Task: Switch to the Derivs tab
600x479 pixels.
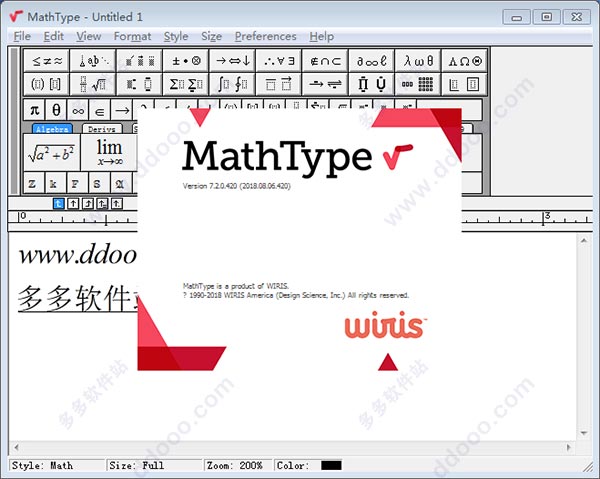Action: click(x=102, y=129)
